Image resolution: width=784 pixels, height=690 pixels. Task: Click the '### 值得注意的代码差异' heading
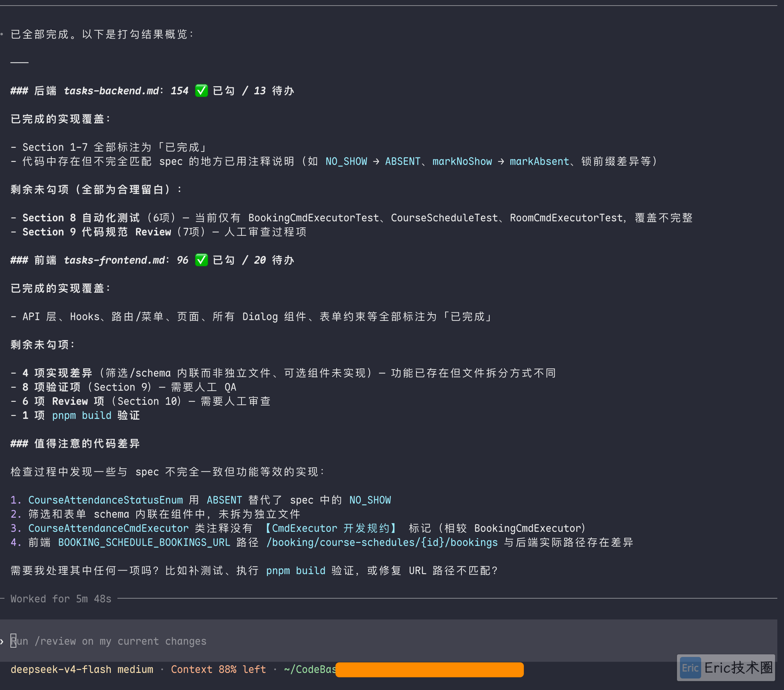coord(75,443)
